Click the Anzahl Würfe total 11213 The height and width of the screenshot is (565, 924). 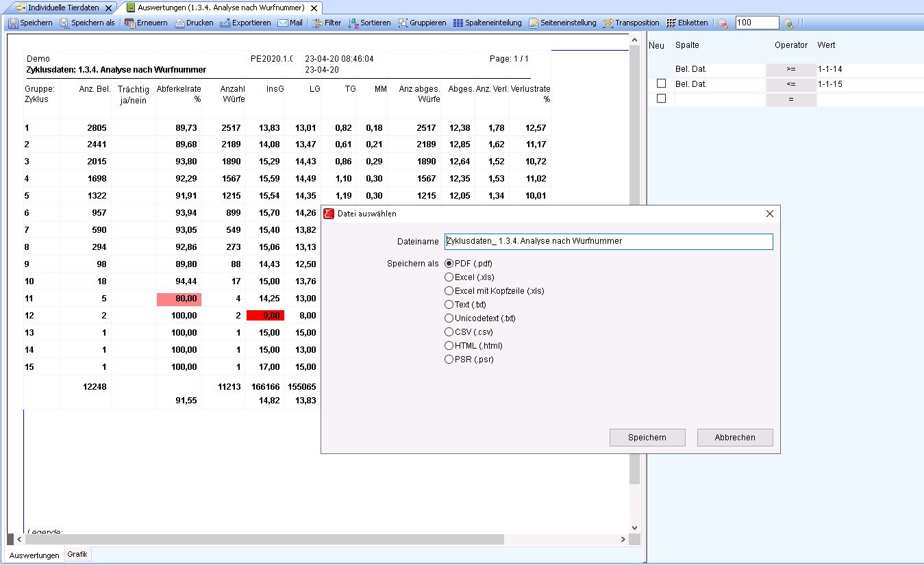229,387
